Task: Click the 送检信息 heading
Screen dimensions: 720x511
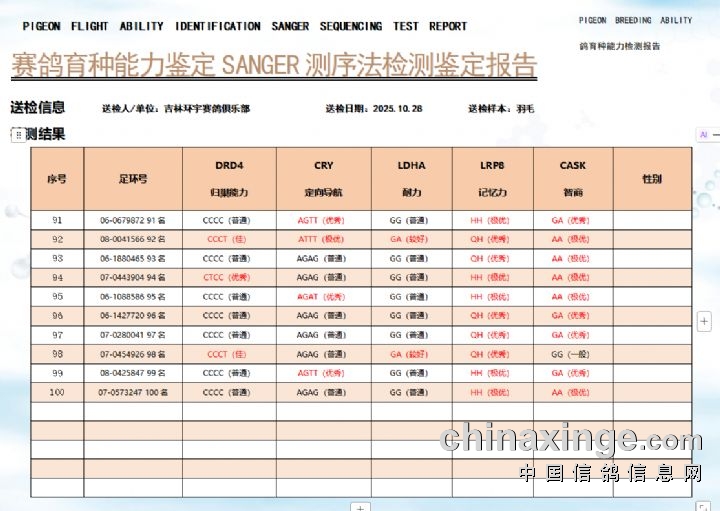Action: click(38, 108)
